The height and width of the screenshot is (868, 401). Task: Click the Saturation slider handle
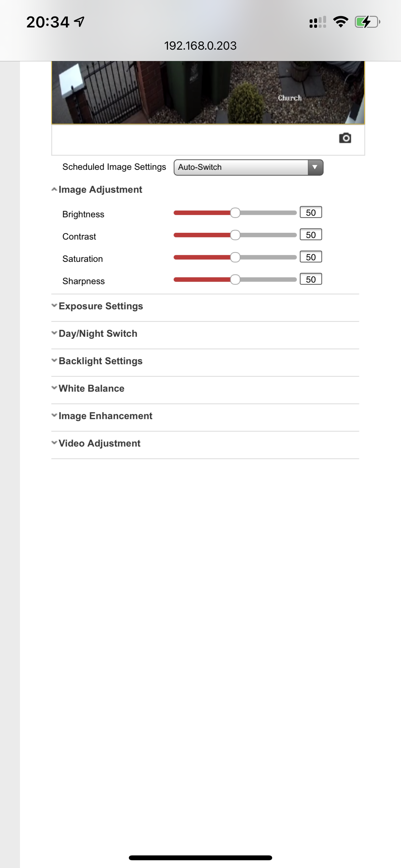click(235, 257)
